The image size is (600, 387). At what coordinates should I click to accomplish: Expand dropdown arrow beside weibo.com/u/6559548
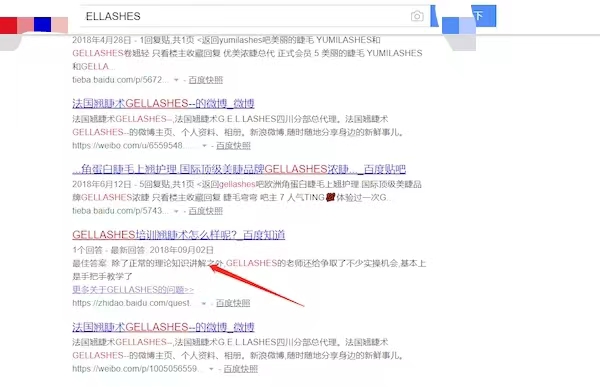tap(204, 146)
